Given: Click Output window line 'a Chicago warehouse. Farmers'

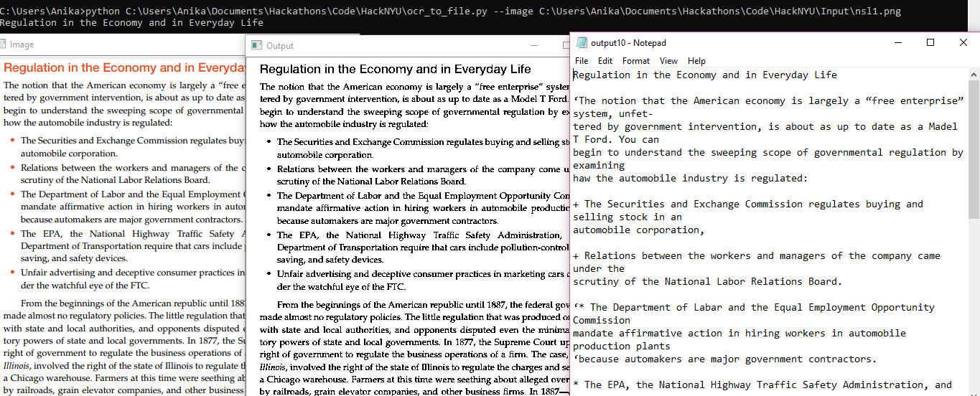Looking at the screenshot, I should (414, 379).
